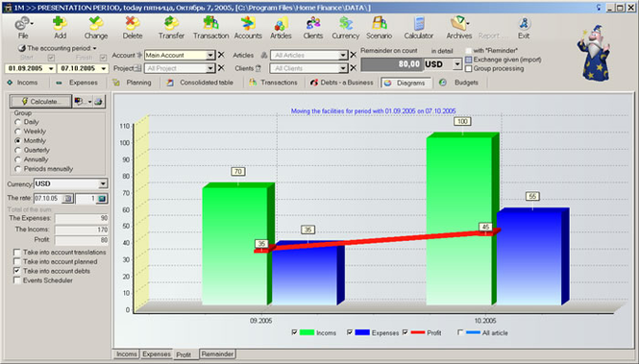Expand the finish date 07.10.2005 dropdown

pos(104,68)
